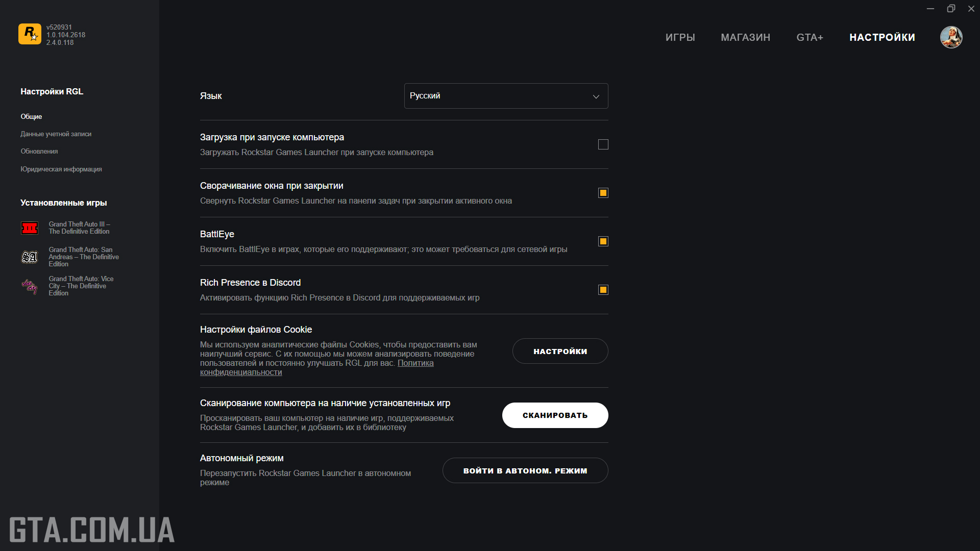Toggle Rich Presence в Discord checkbox

coord(603,290)
